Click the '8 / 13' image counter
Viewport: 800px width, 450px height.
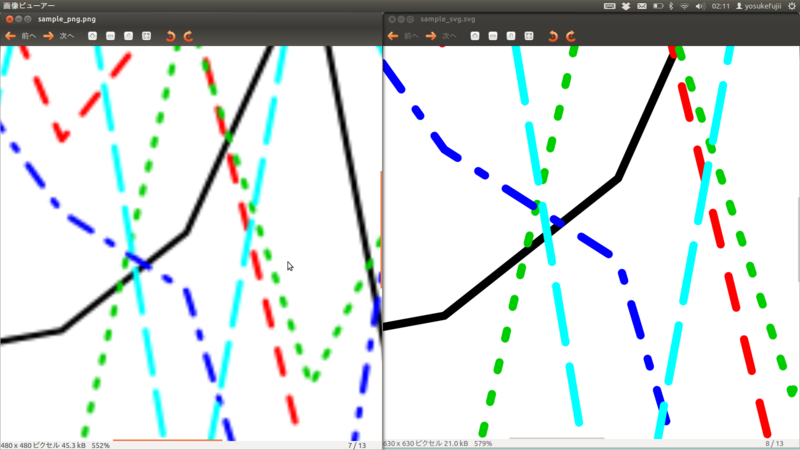pyautogui.click(x=774, y=444)
